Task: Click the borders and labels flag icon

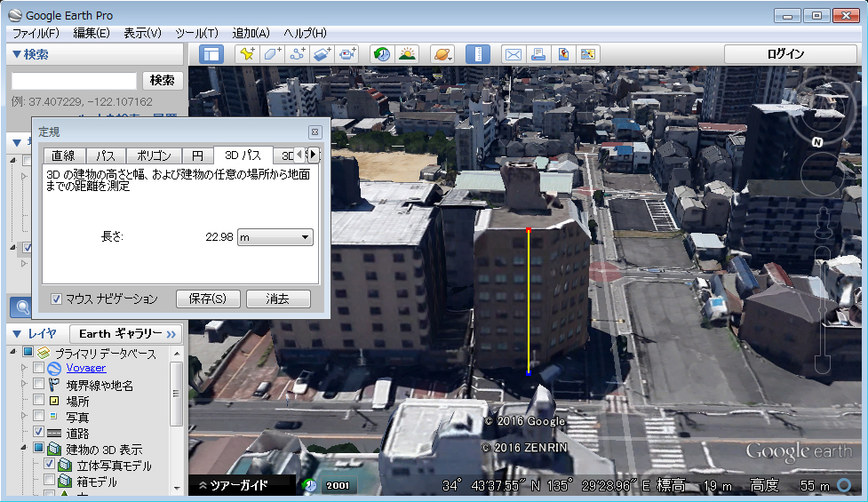Action: pos(54,385)
